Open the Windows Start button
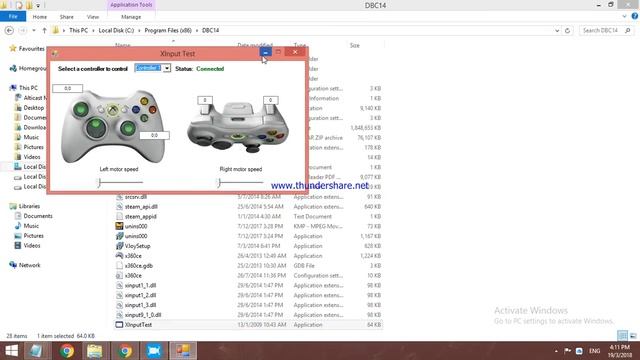Image resolution: width=640 pixels, height=360 pixels. (x=11, y=351)
